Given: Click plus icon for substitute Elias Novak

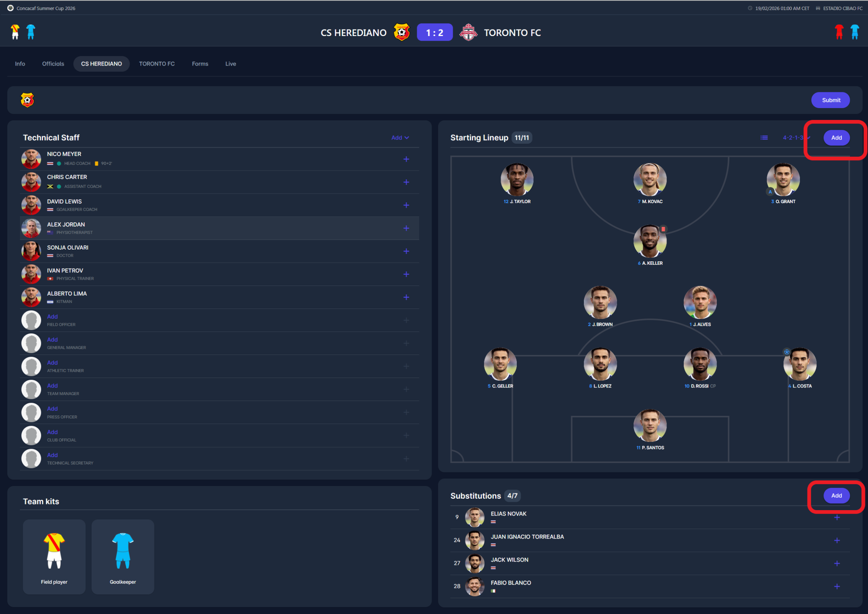Looking at the screenshot, I should (x=837, y=517).
